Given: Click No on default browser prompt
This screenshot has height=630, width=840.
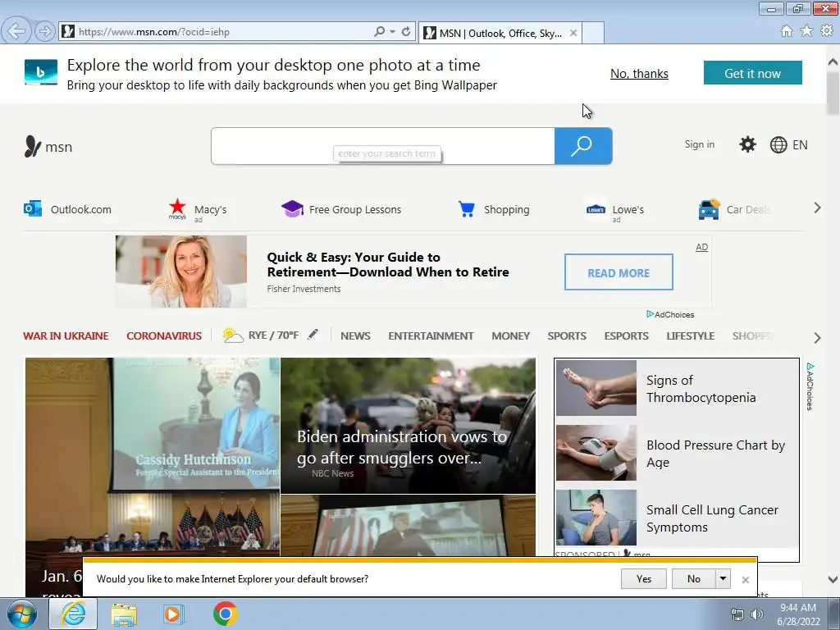Looking at the screenshot, I should 694,578.
